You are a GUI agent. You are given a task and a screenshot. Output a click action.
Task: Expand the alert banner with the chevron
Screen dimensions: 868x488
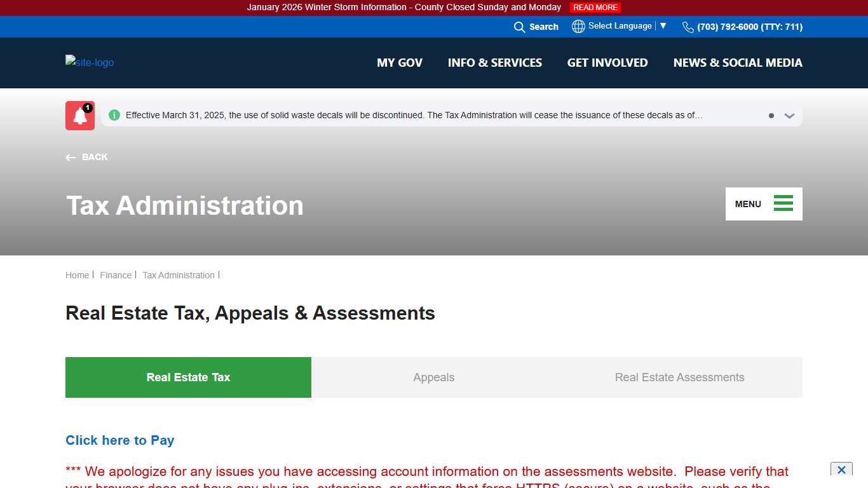(789, 116)
